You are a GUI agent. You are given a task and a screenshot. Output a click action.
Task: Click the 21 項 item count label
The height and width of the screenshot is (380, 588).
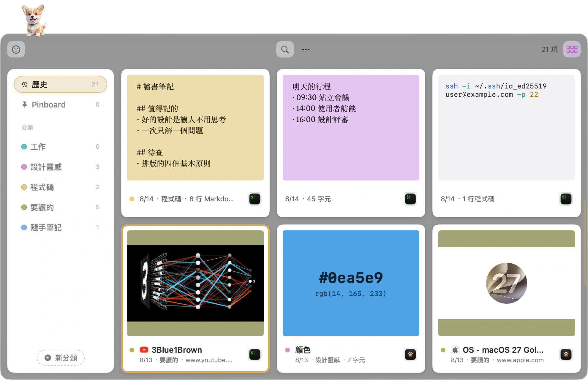[x=549, y=49]
